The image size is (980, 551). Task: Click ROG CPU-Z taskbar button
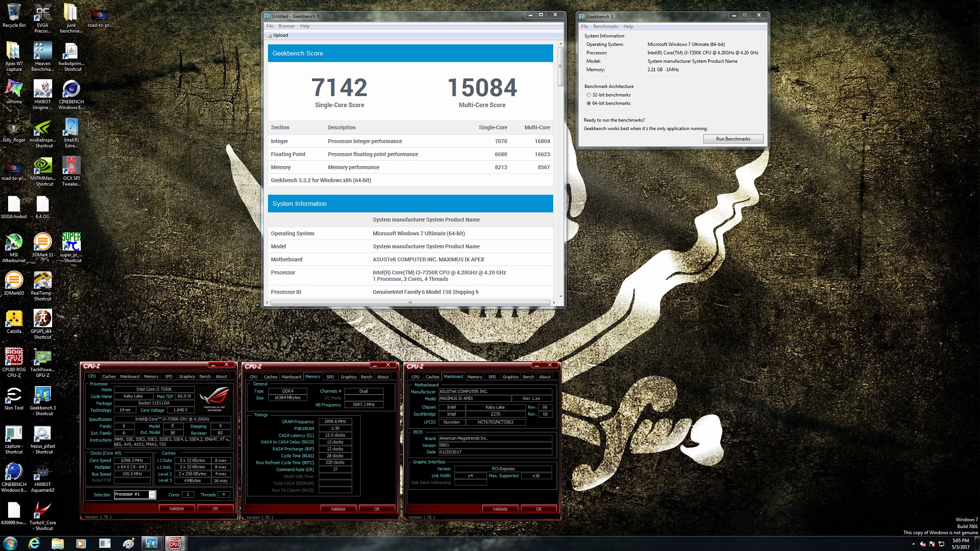175,543
